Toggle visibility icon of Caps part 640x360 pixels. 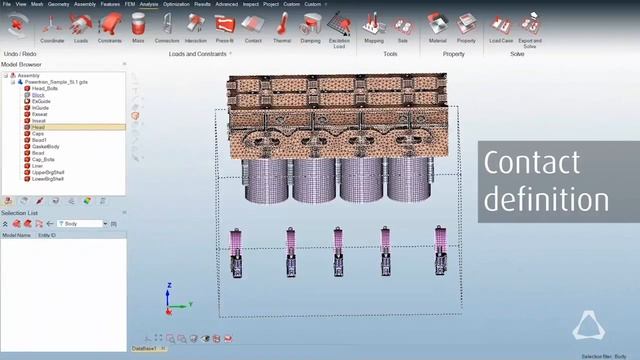[27, 133]
